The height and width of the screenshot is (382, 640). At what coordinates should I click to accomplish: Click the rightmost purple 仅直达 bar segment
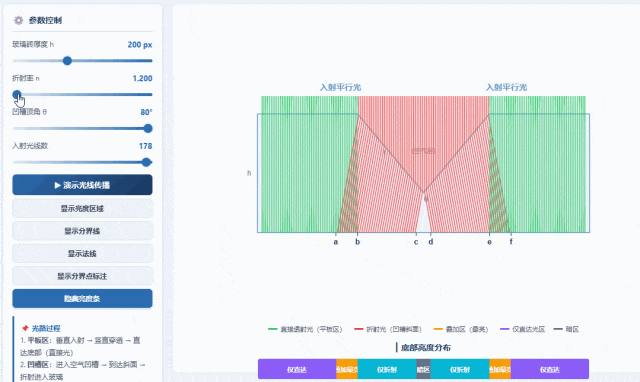550,369
